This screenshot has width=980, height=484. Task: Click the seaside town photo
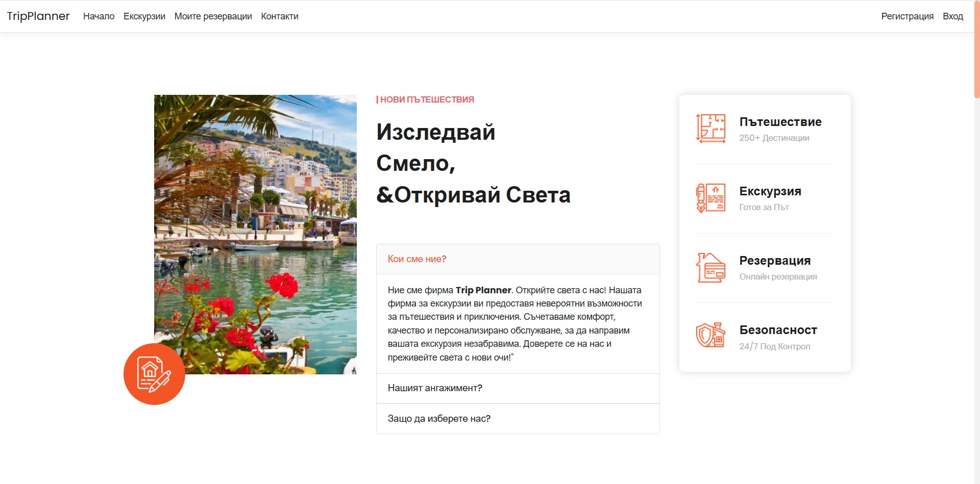pyautogui.click(x=255, y=235)
